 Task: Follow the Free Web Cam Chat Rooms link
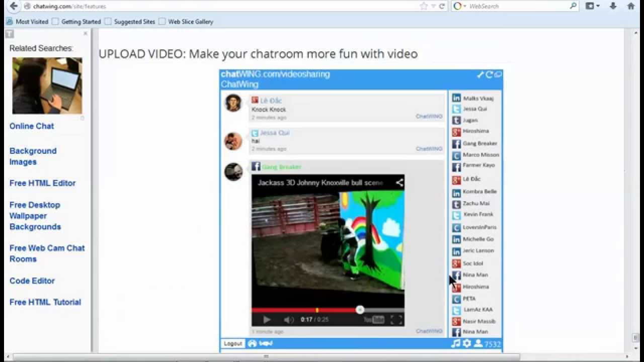click(x=47, y=253)
